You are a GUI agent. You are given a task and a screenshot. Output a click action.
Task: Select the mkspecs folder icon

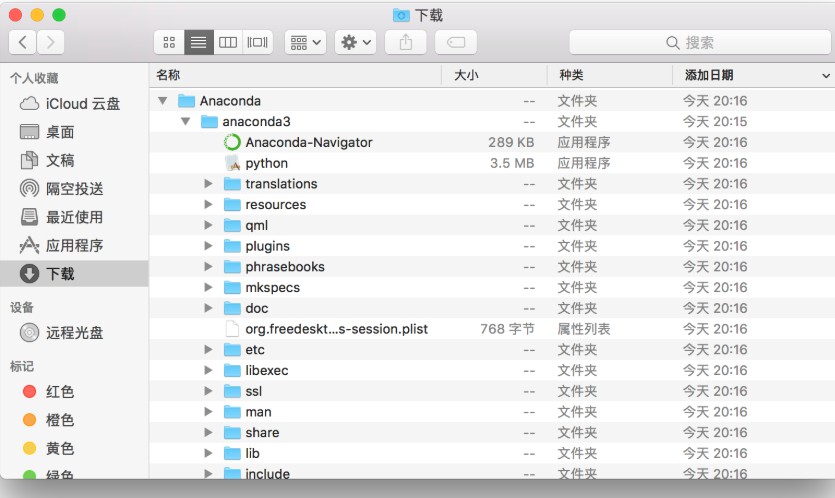232,287
